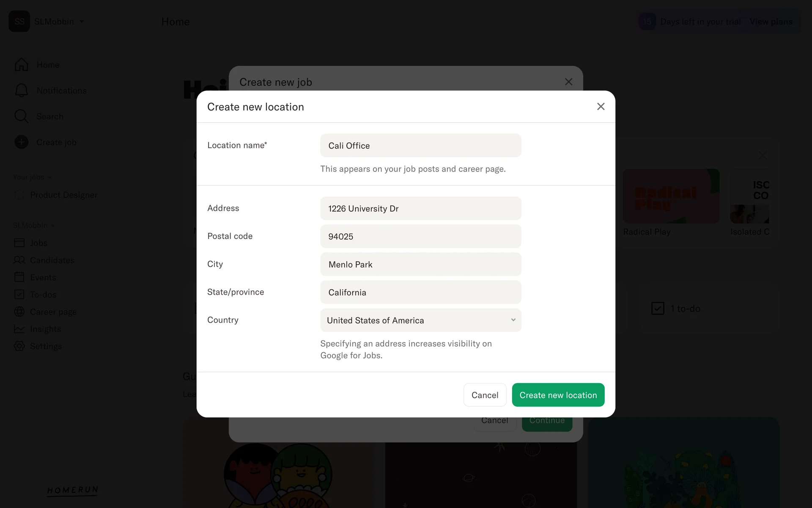Click the Insights chart icon
812x508 pixels.
pyautogui.click(x=19, y=329)
